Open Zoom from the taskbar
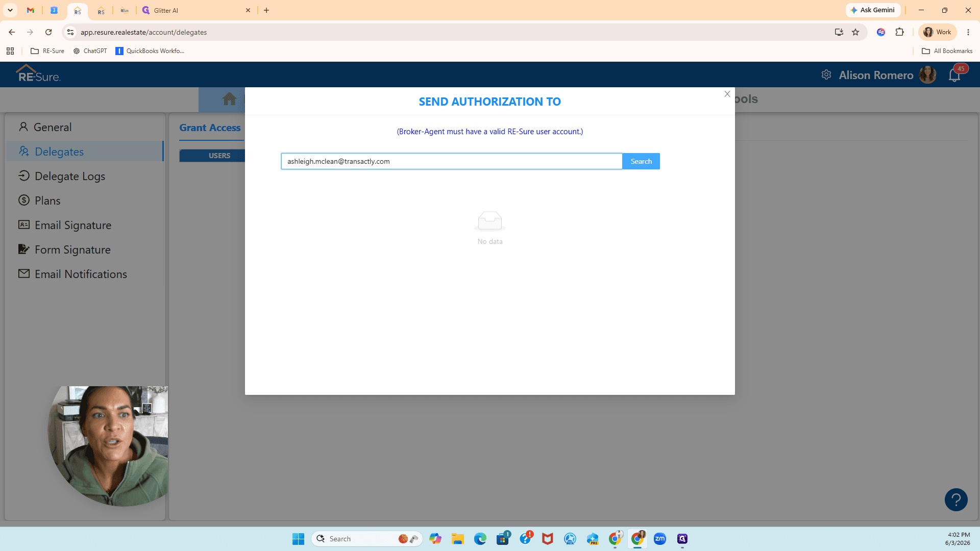The height and width of the screenshot is (551, 980). 659,539
